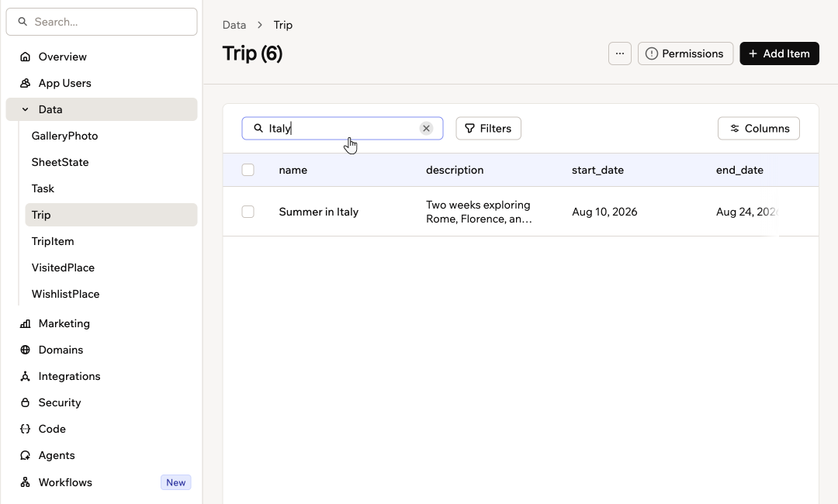Viewport: 838px width, 504px height.
Task: Click the name column header
Action: tap(293, 170)
